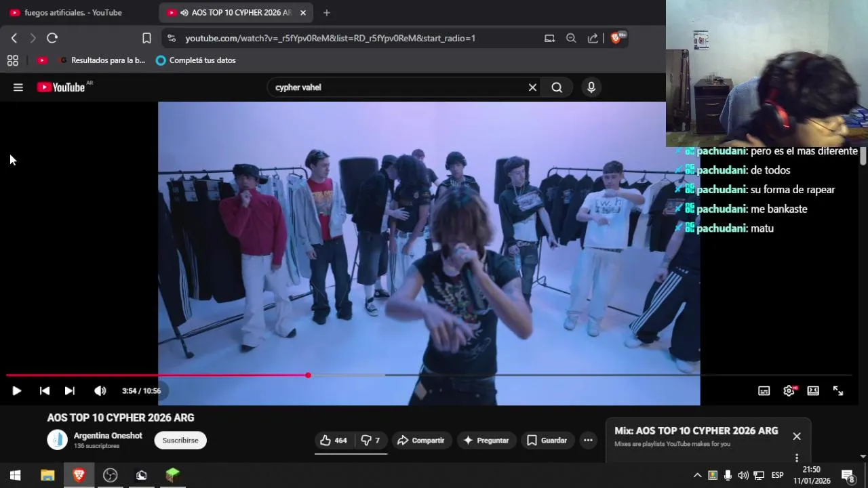Click the red playhead scrubber dot
Screen dimensions: 868x488
pyautogui.click(x=308, y=375)
